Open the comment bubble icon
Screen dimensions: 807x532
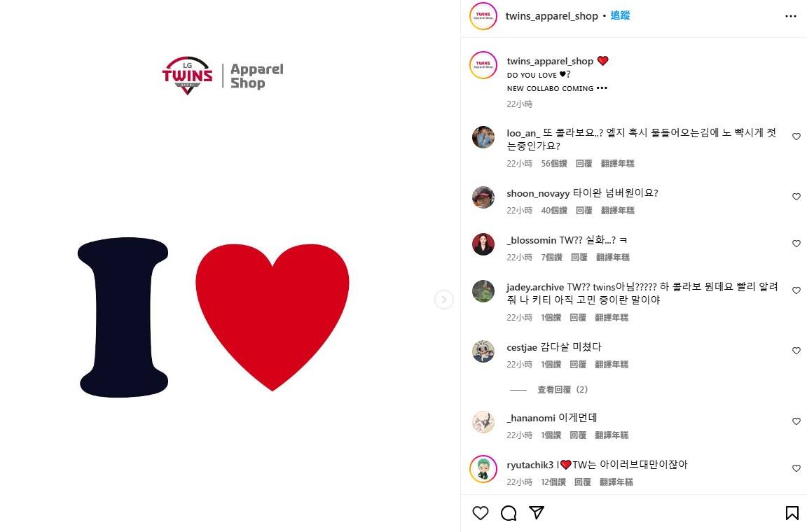(x=509, y=513)
